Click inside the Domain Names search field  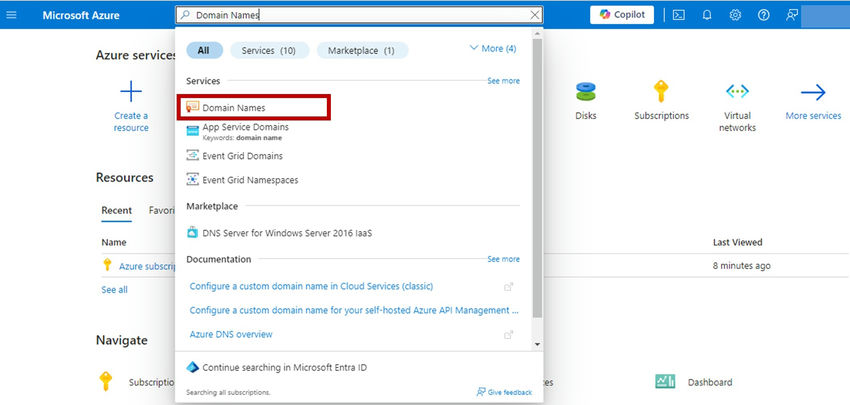(358, 15)
